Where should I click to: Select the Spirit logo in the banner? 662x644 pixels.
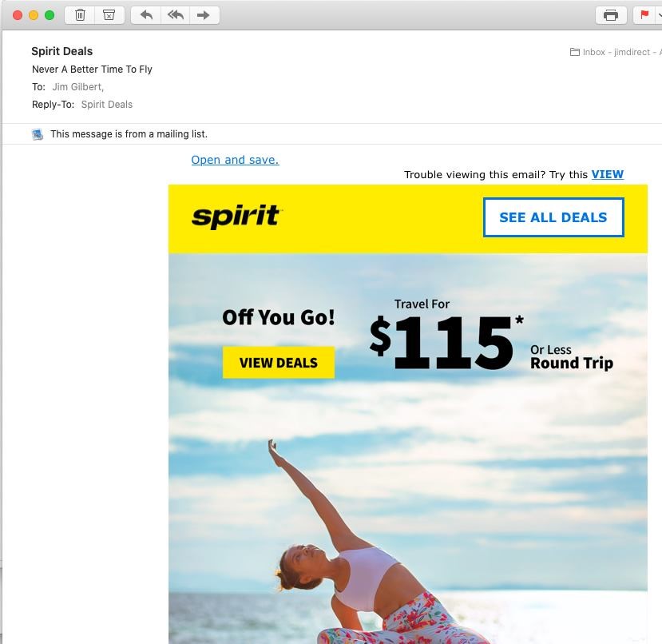(237, 217)
